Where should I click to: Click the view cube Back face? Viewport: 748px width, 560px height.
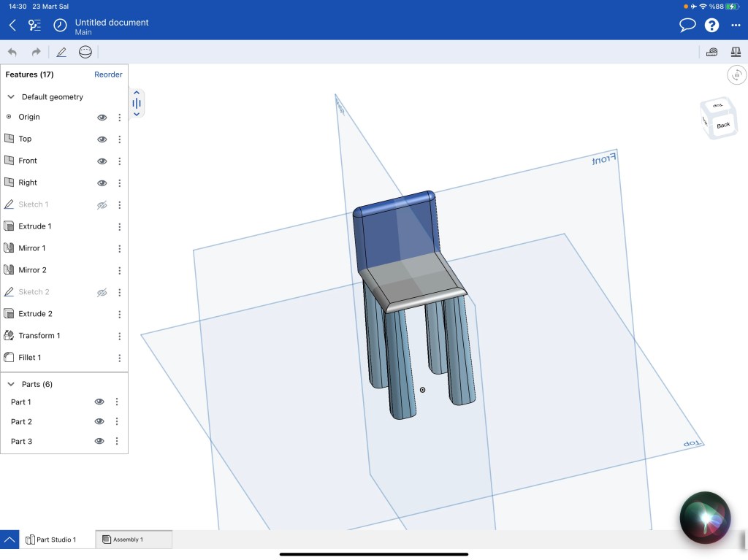tap(723, 125)
